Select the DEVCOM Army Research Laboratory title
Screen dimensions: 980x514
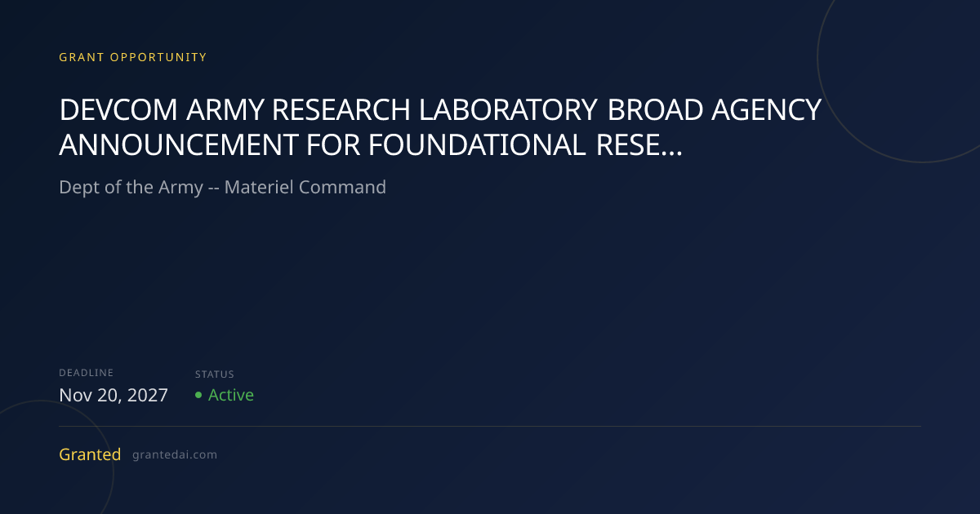coord(440,127)
